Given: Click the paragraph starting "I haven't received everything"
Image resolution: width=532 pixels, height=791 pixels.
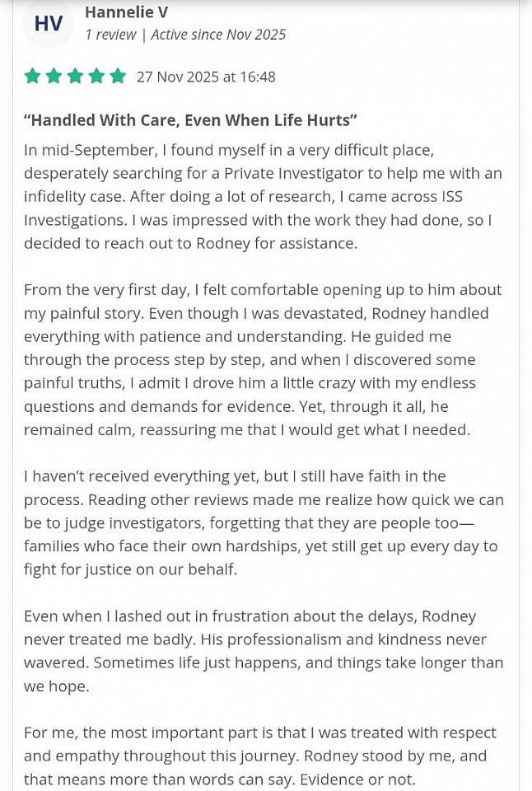Looking at the screenshot, I should pos(262,522).
